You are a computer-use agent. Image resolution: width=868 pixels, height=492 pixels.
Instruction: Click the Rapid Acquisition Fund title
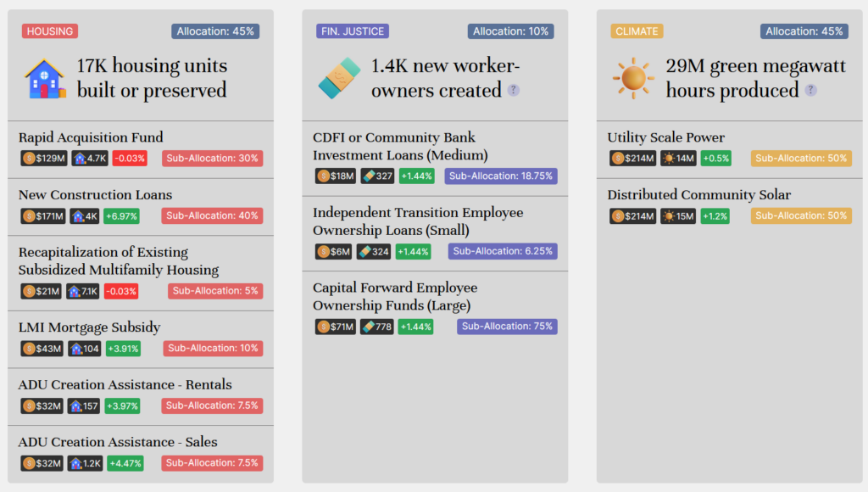click(91, 137)
